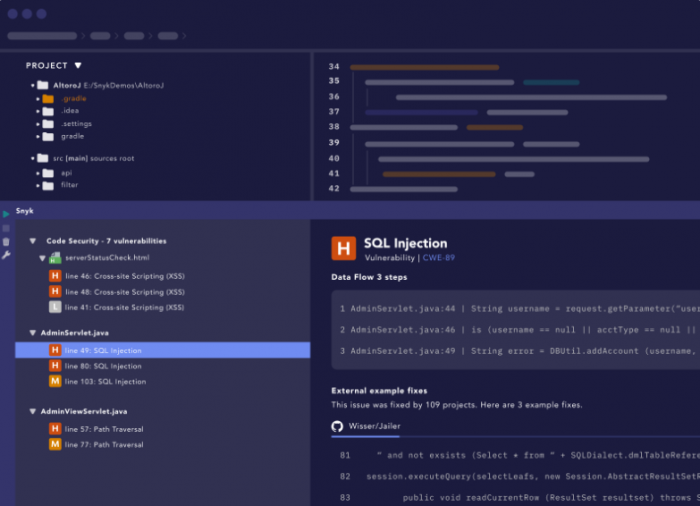Viewport: 700px width, 506px height.
Task: Click line number 34 in editor gutter
Action: [x=334, y=67]
